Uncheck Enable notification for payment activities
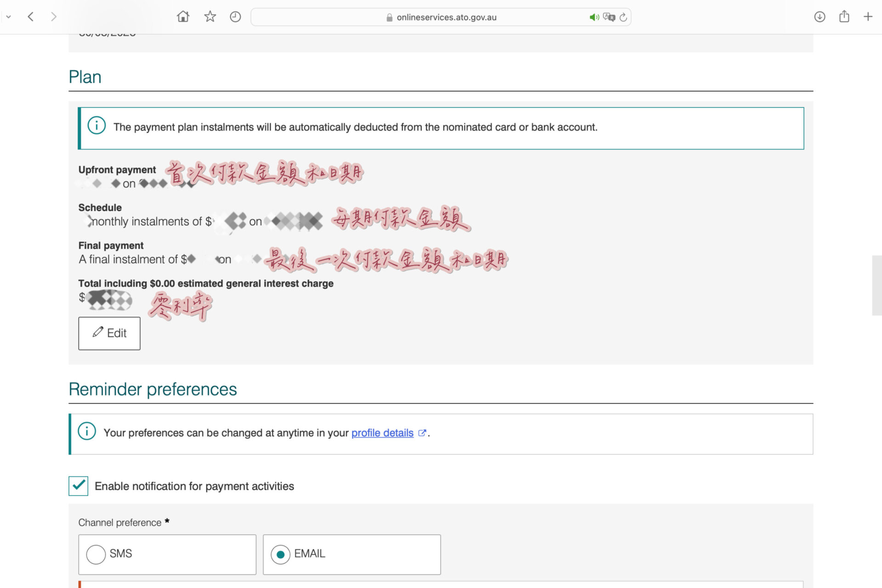Viewport: 882px width, 588px height. pos(79,486)
